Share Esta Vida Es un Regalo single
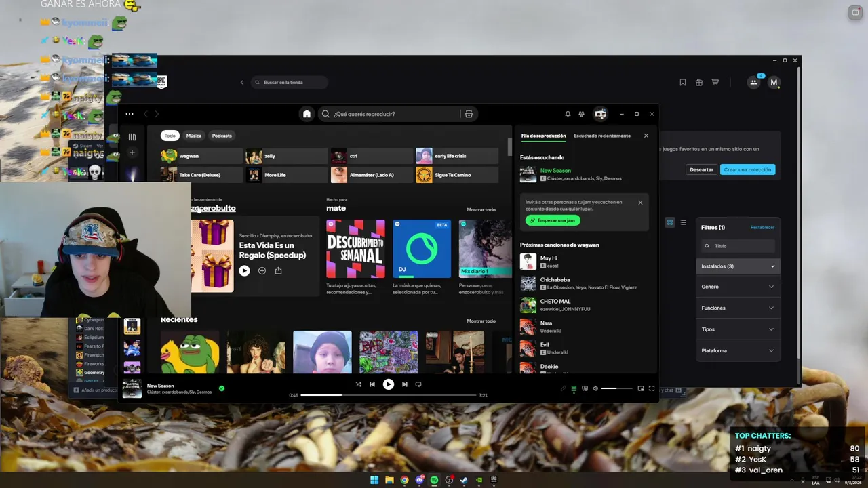Image resolution: width=868 pixels, height=488 pixels. (278, 270)
